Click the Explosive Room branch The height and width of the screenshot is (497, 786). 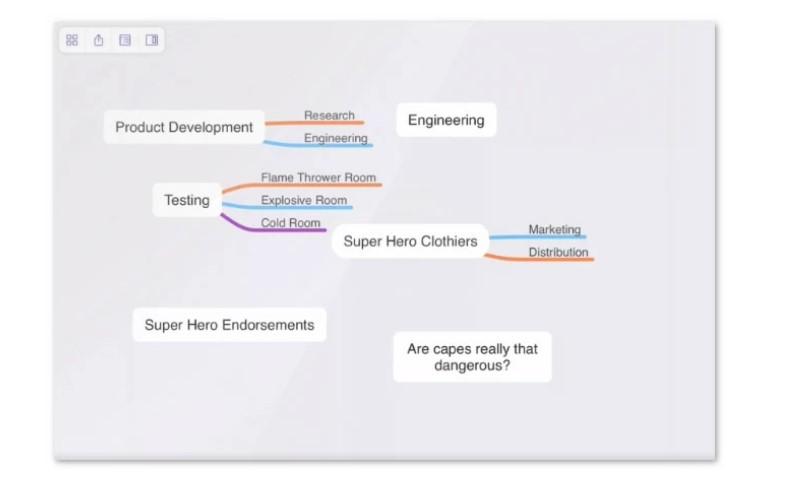point(304,200)
